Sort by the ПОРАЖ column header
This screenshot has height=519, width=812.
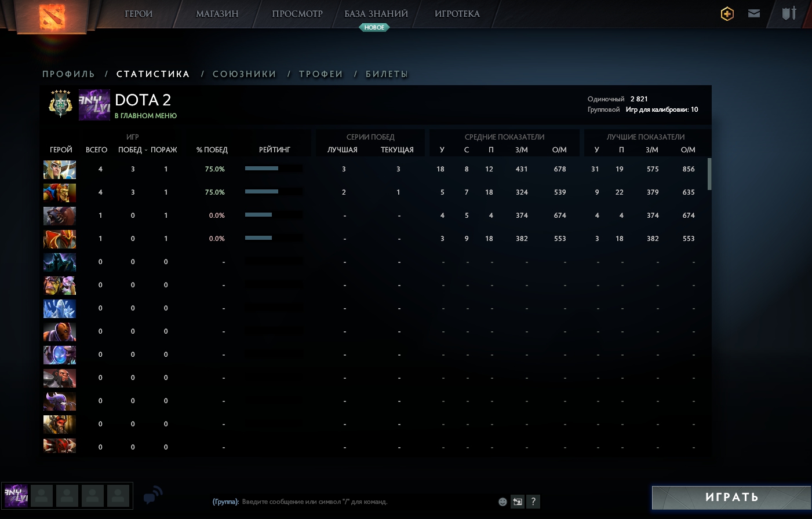coord(164,150)
